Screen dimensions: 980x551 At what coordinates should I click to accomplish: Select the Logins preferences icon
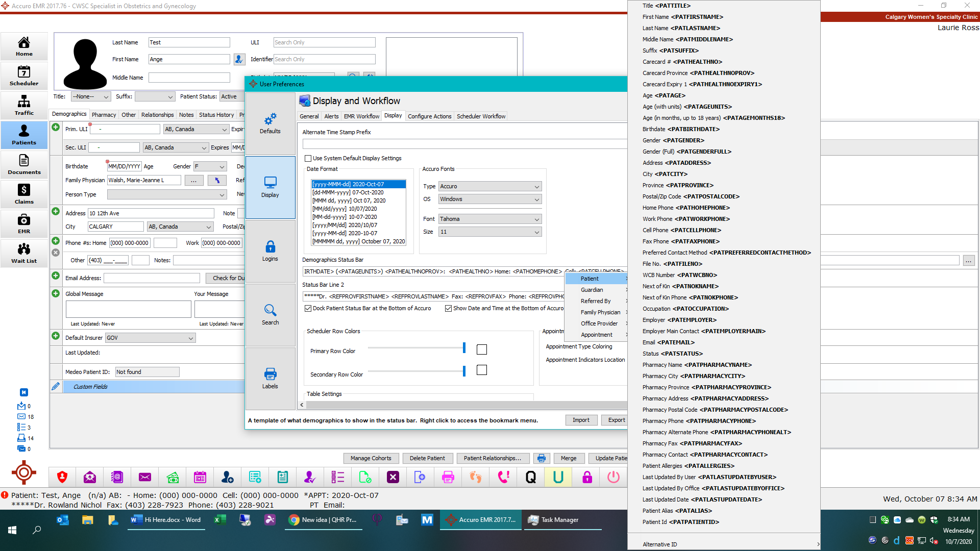(270, 251)
